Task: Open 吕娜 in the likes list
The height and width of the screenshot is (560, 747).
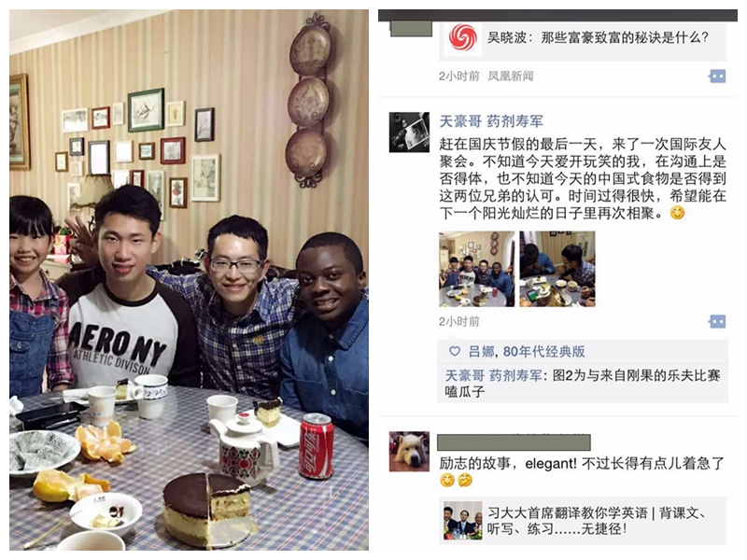Action: [x=481, y=352]
